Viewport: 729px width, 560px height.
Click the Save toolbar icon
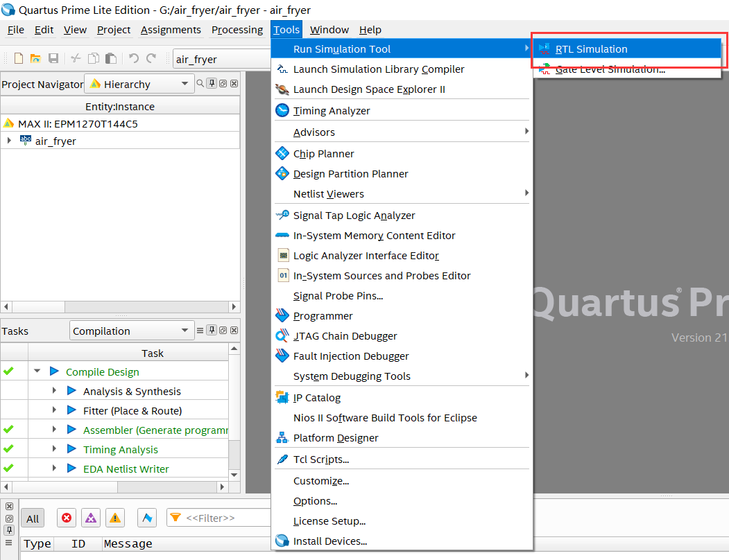(x=53, y=58)
